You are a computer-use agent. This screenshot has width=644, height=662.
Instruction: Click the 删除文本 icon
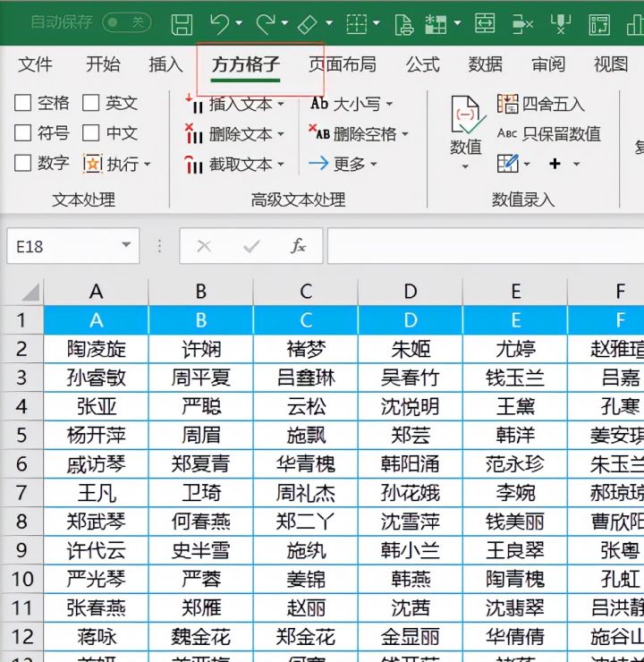coord(194,134)
